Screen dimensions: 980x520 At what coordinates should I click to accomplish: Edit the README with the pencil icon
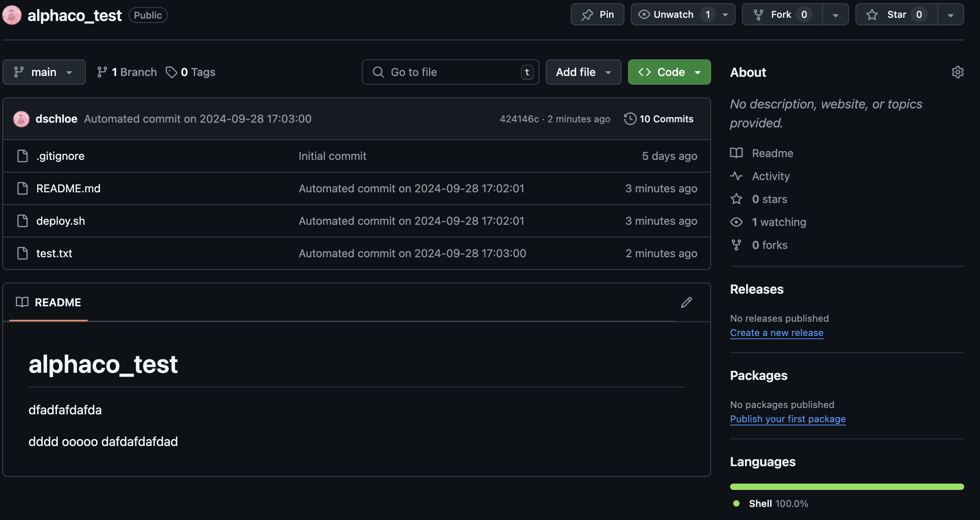coord(687,302)
